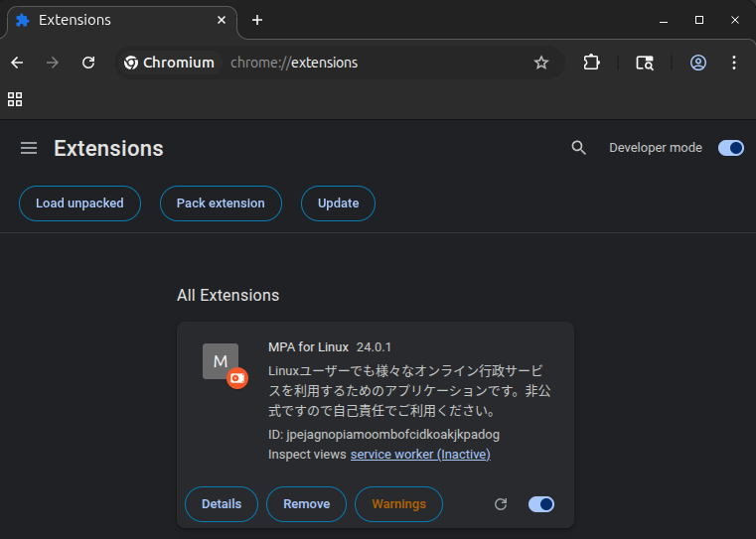Open the service worker (Inactive) link
The image size is (756, 539).
click(420, 455)
